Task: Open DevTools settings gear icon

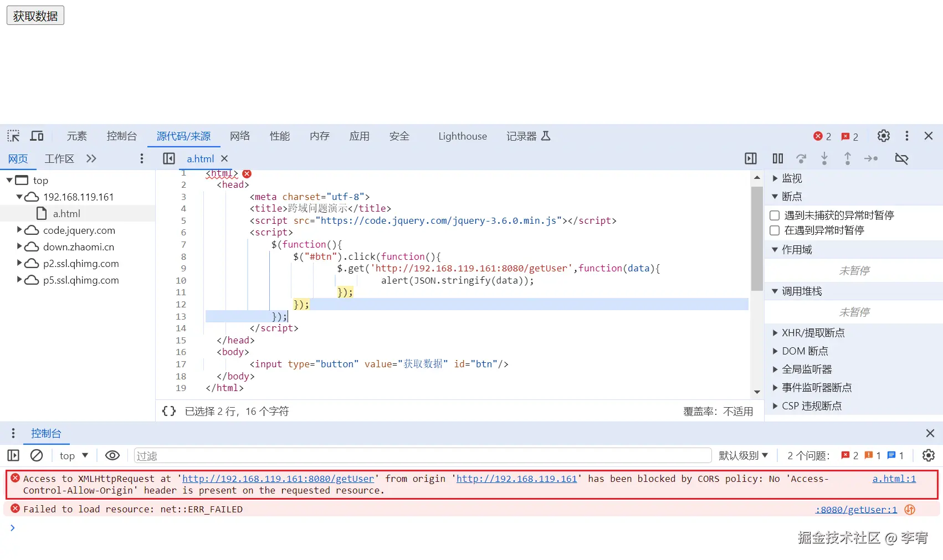Action: (884, 136)
